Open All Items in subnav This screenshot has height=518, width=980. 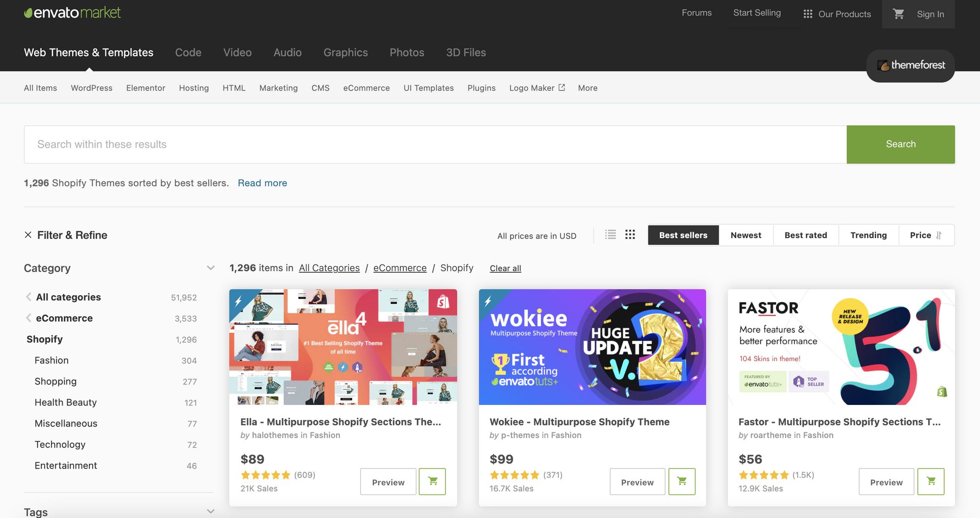tap(40, 88)
